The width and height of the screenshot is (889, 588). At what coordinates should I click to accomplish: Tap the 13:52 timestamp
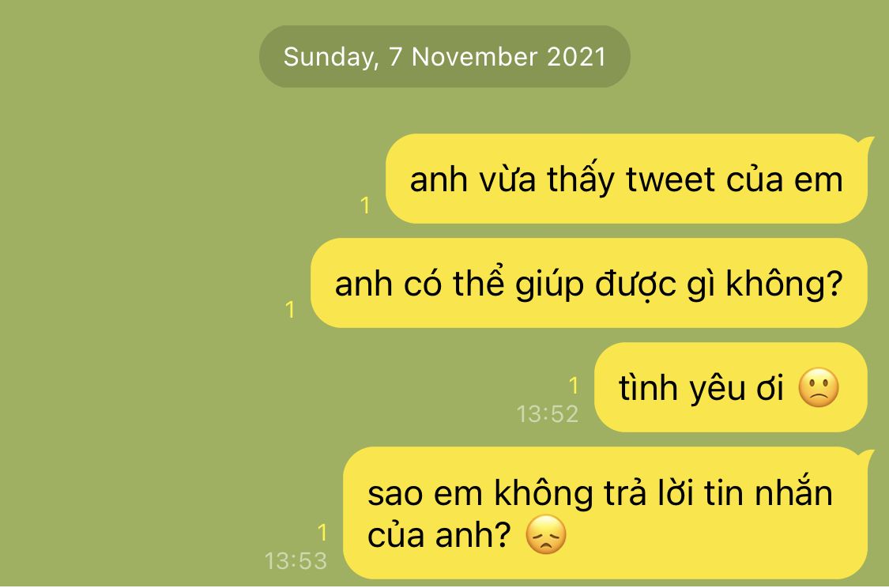547,414
